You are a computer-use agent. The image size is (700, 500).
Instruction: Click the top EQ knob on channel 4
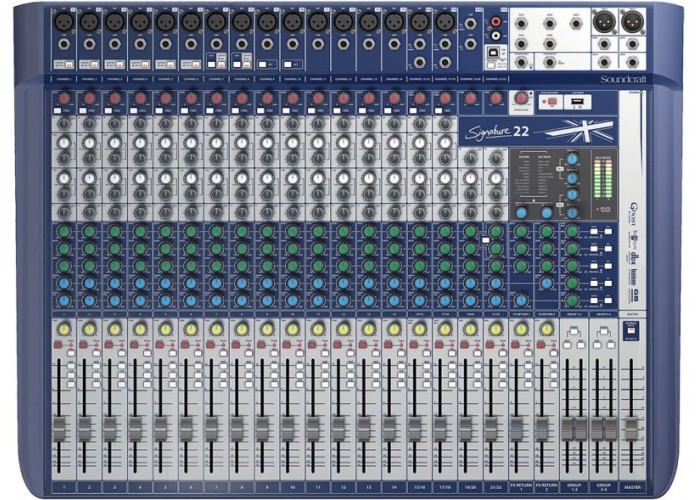[140, 125]
